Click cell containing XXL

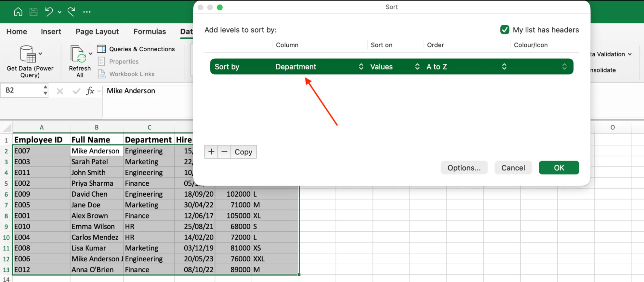tap(275, 259)
